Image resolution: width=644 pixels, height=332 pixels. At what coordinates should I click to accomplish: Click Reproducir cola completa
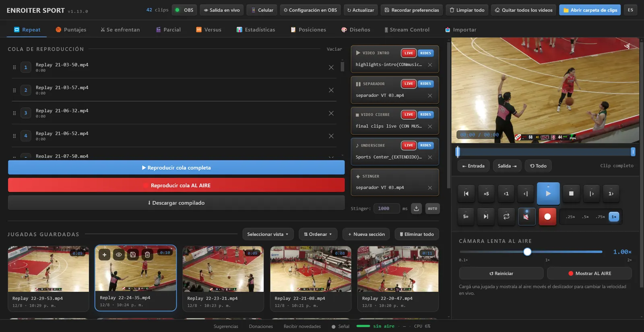pos(176,168)
